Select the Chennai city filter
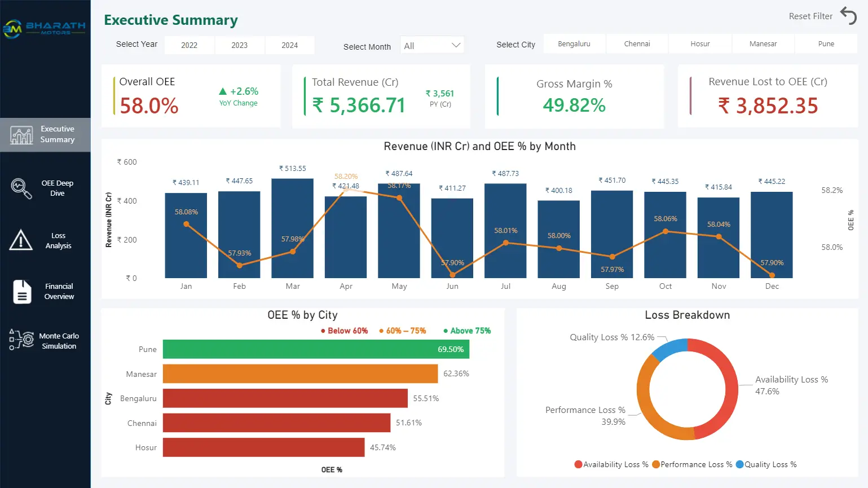Image resolution: width=868 pixels, height=488 pixels. [x=637, y=43]
